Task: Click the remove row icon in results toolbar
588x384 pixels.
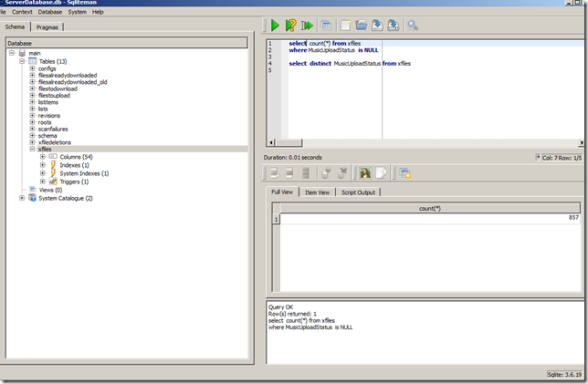Action: click(305, 173)
